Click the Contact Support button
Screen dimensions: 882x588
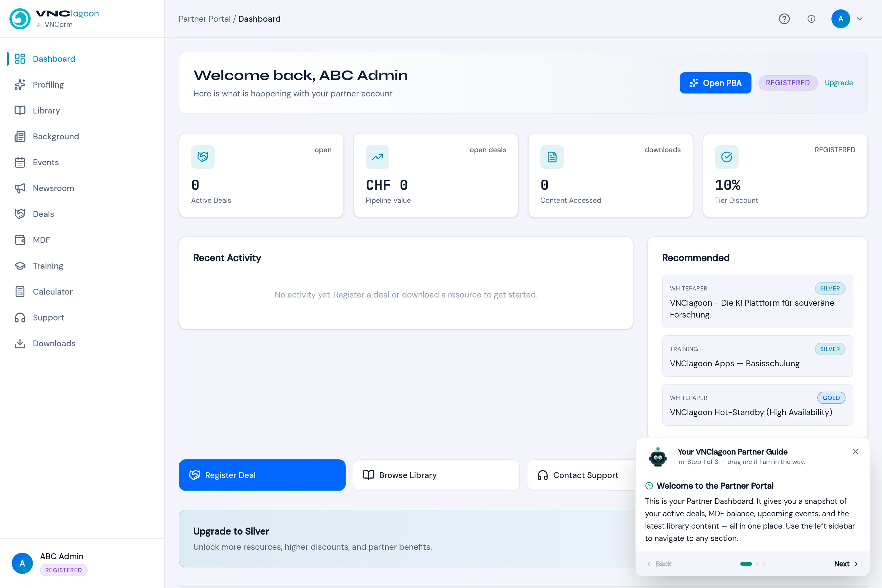pyautogui.click(x=581, y=475)
